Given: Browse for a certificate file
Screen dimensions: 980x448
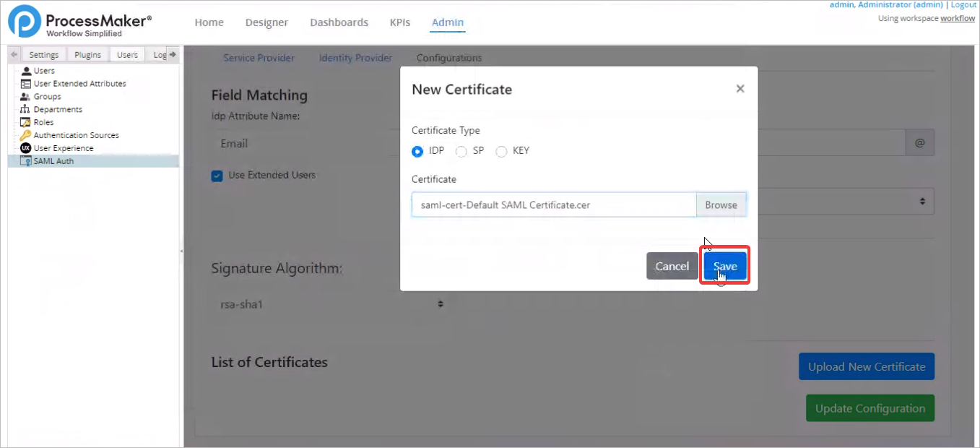Looking at the screenshot, I should pyautogui.click(x=721, y=204).
